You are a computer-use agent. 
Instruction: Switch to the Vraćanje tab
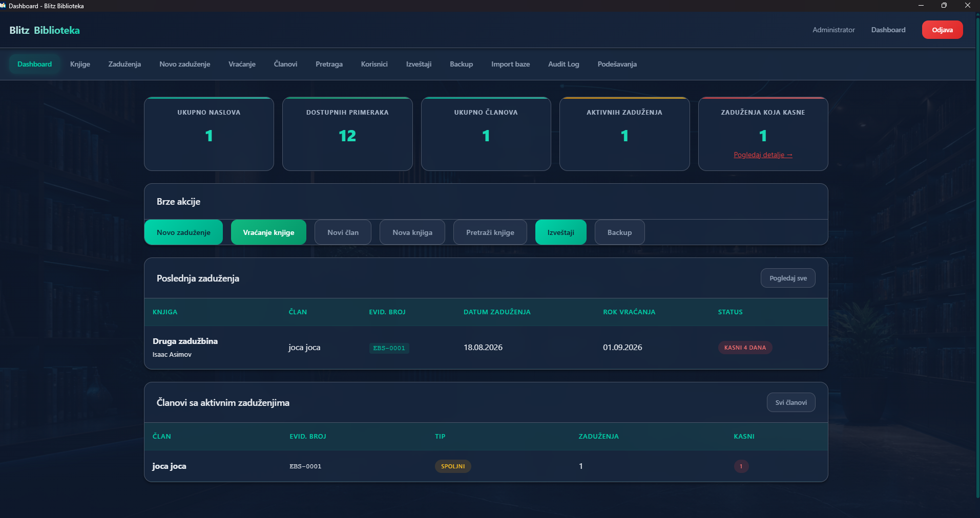click(x=242, y=64)
